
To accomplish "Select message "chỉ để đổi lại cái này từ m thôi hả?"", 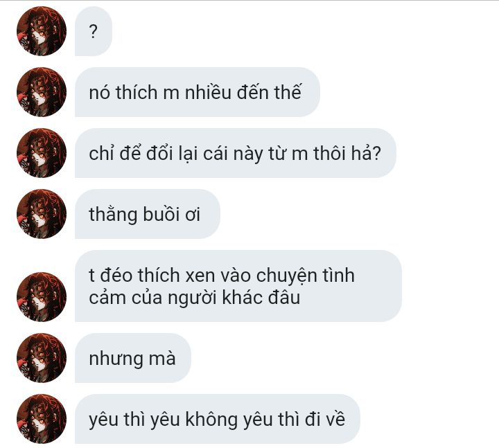I will click(x=236, y=153).
